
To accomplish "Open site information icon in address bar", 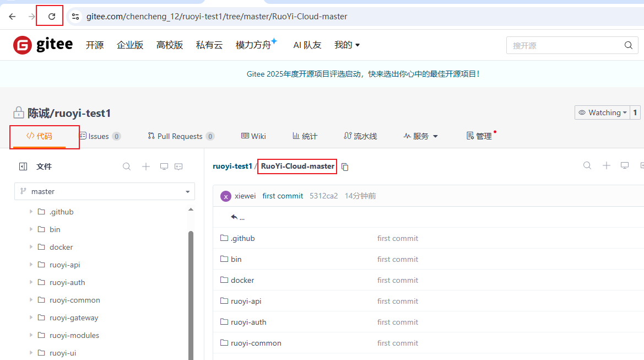I will (75, 17).
